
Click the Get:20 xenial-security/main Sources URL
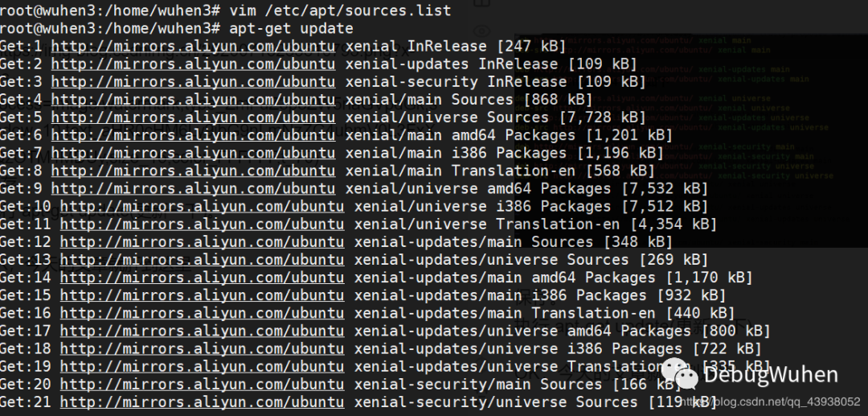tap(202, 385)
